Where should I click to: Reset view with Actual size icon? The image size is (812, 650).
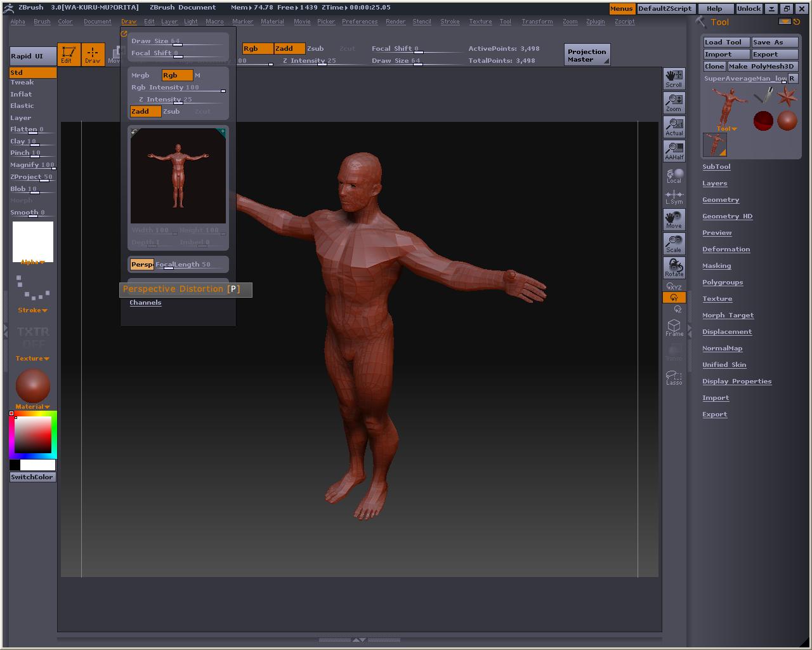click(x=674, y=127)
